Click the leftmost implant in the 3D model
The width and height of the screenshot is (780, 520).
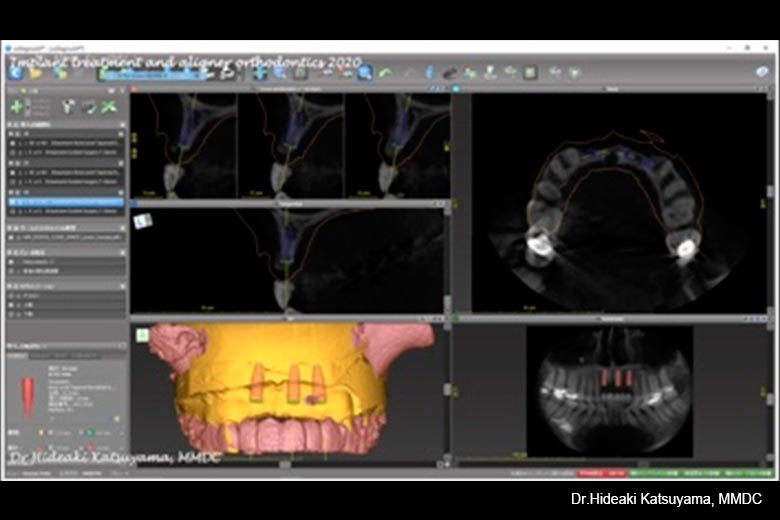(x=258, y=383)
